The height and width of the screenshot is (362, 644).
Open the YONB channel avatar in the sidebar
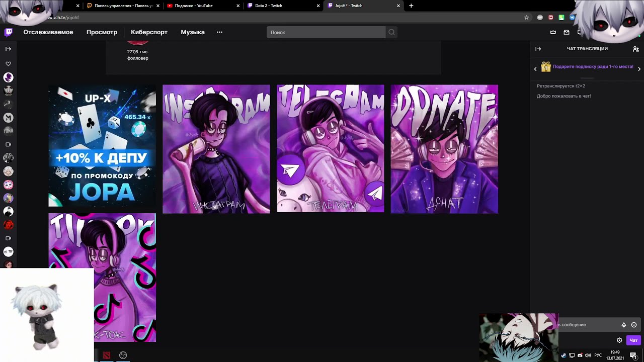(x=8, y=131)
